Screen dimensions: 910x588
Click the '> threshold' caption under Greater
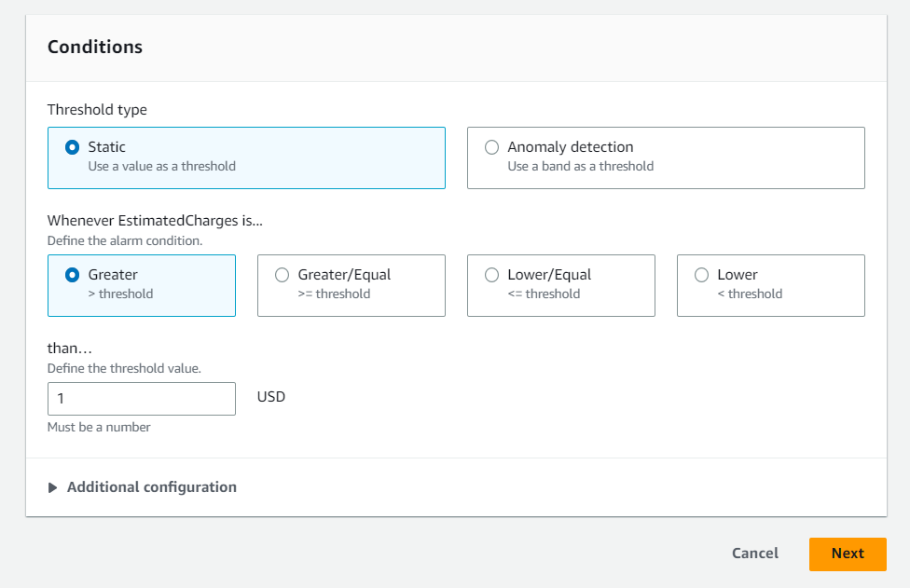(x=120, y=294)
